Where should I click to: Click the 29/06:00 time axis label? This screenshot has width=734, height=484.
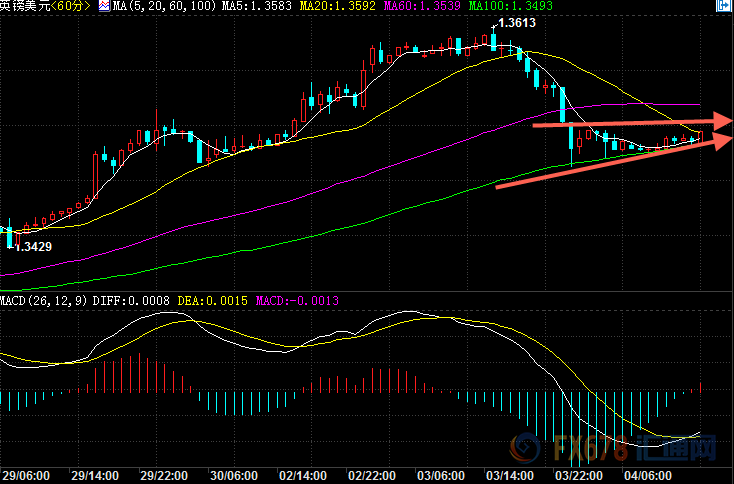(x=26, y=476)
